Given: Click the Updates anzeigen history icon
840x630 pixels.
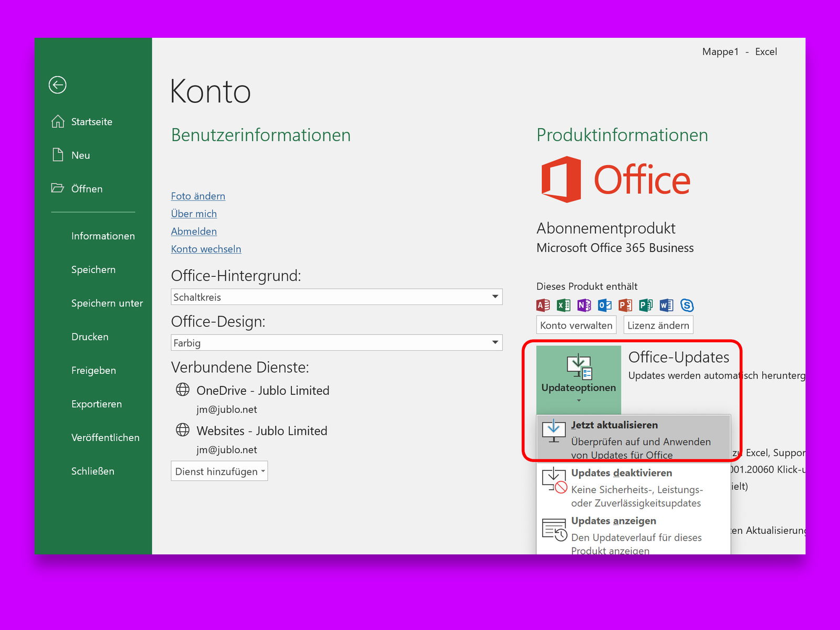Looking at the screenshot, I should pos(554,530).
